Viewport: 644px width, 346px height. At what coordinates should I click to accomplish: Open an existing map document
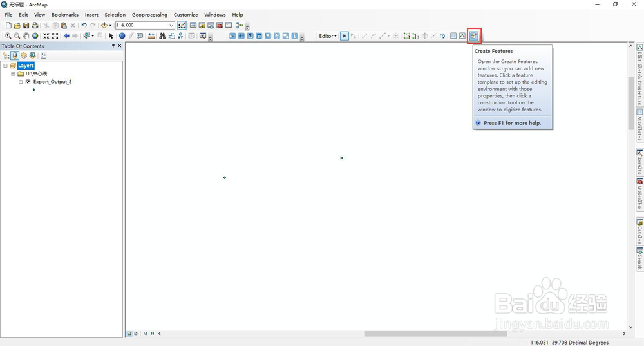[17, 26]
